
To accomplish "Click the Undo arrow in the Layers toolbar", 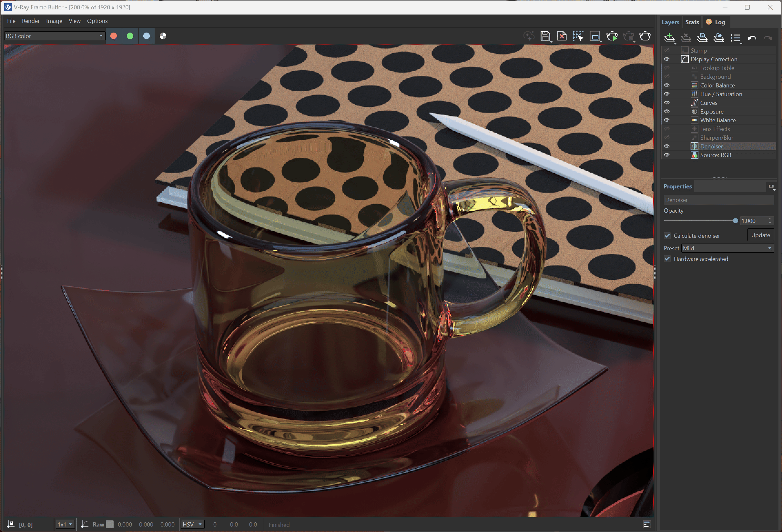I will tap(752, 38).
